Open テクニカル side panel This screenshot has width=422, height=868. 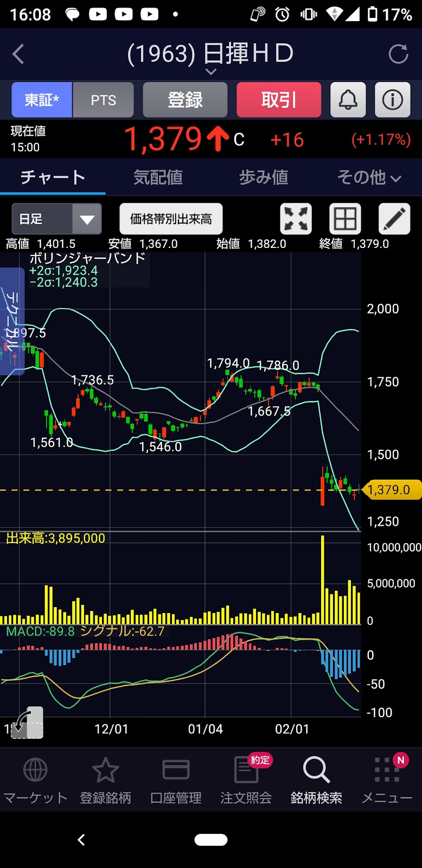[12, 321]
